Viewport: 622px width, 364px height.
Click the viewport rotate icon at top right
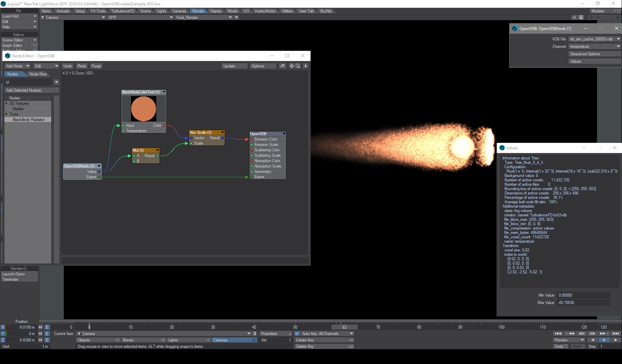click(x=604, y=18)
